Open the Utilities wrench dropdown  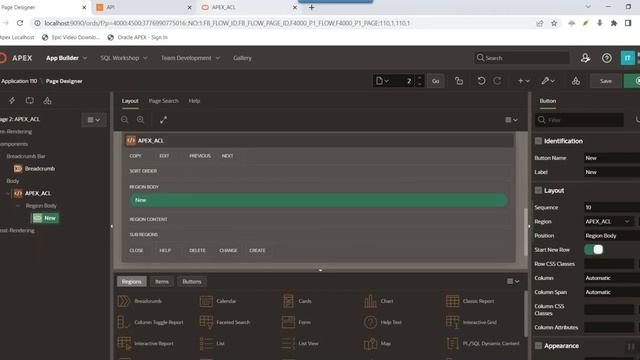pyautogui.click(x=548, y=81)
